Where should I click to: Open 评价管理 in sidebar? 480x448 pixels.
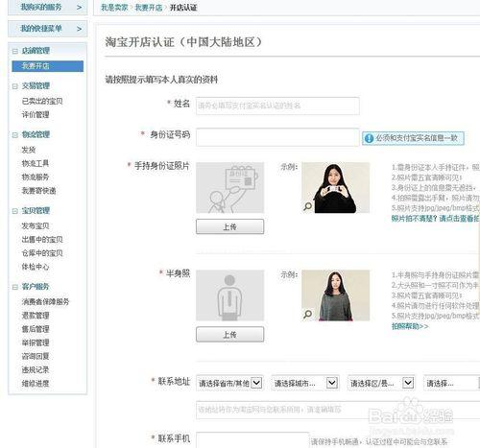point(36,115)
